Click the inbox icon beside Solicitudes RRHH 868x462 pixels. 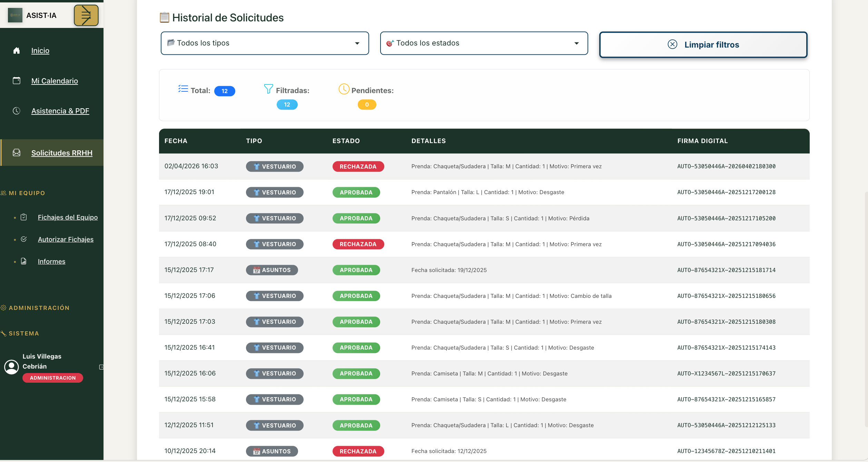coord(17,153)
